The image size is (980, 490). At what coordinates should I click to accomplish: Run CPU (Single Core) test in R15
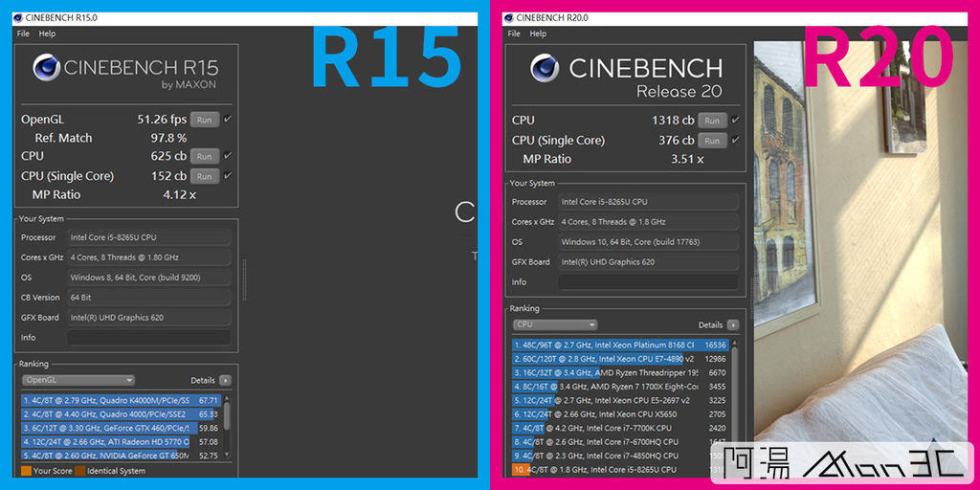(205, 176)
